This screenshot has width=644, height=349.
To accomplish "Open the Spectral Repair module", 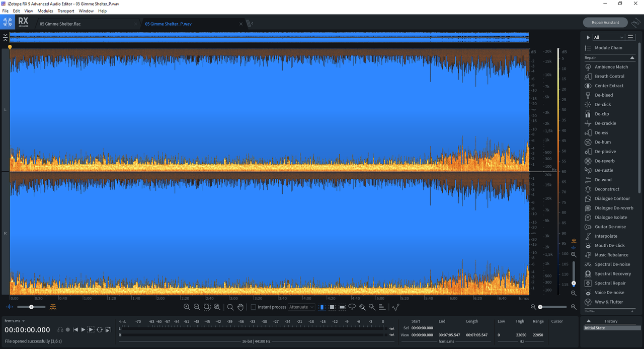I will click(605, 283).
